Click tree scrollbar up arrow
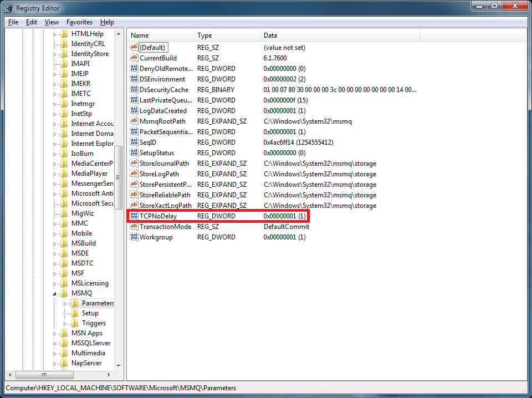This screenshot has height=398, width=532. (x=119, y=34)
